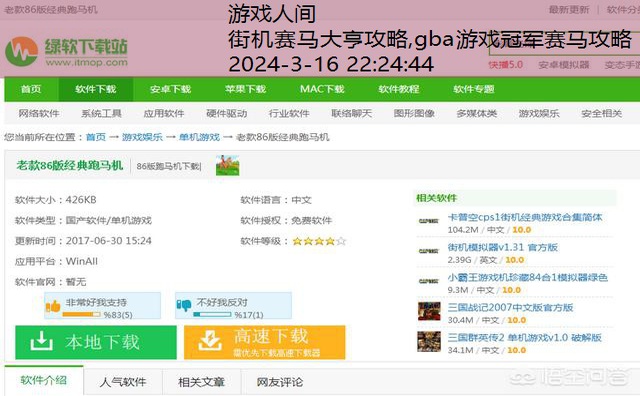Open 小霸王游戏机珍藏84合1模拟器绿色 link
This screenshot has width=640, height=396.
[528, 278]
